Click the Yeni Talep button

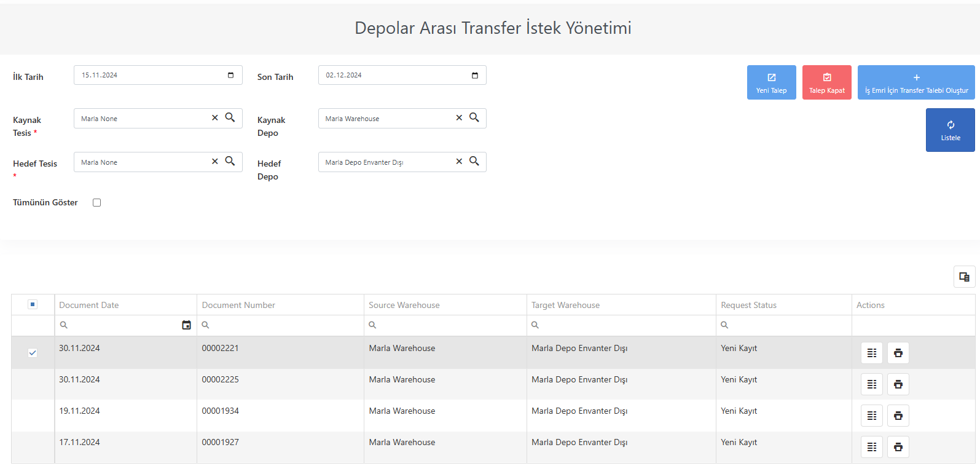[x=772, y=82]
